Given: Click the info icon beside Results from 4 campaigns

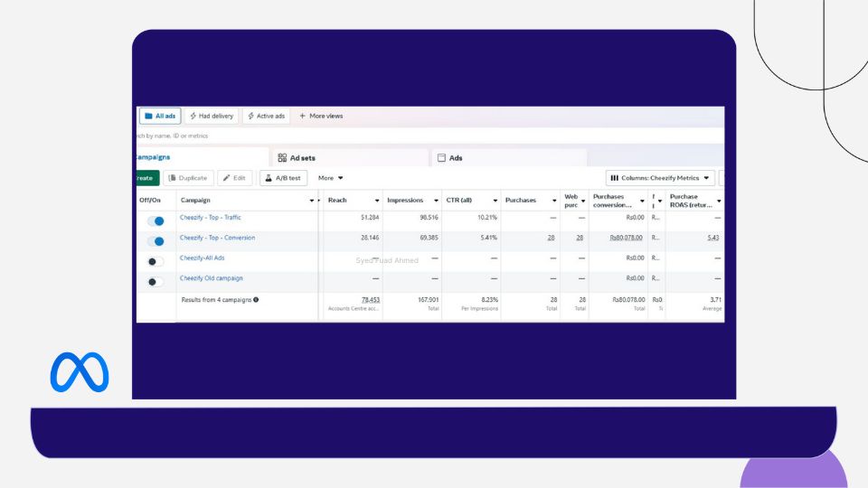Looking at the screenshot, I should [257, 300].
